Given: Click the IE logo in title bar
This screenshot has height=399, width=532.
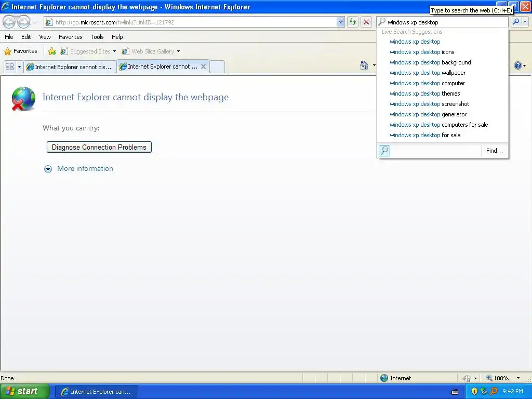Looking at the screenshot, I should coord(5,6).
